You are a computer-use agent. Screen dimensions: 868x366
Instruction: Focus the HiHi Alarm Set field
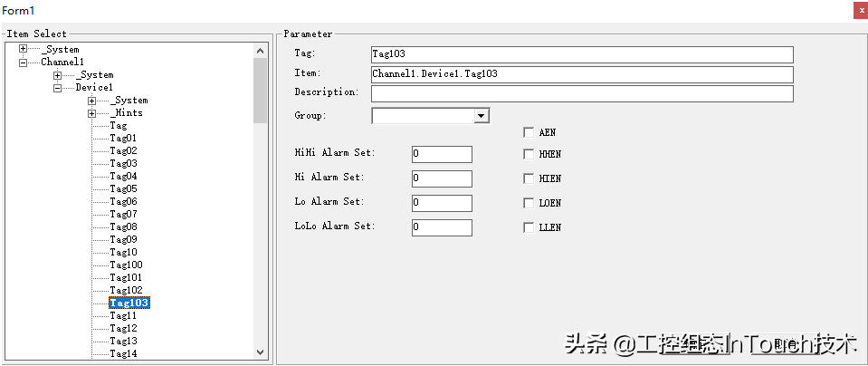442,154
